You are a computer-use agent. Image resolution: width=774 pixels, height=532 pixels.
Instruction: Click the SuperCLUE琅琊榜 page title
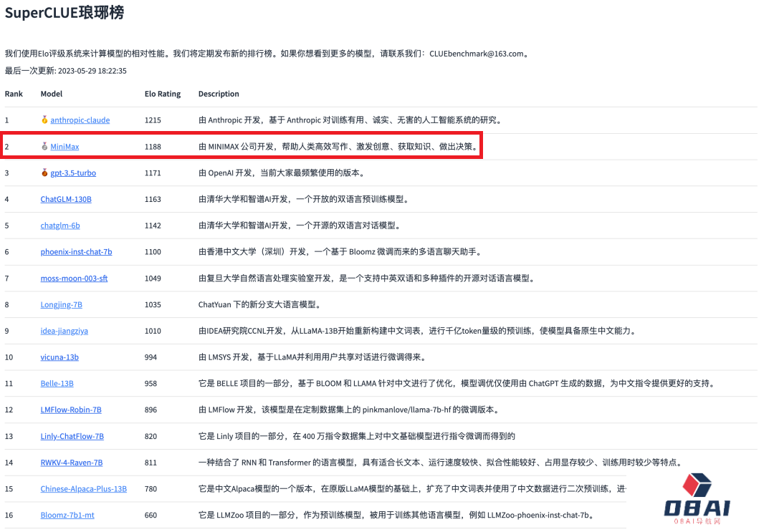point(64,12)
